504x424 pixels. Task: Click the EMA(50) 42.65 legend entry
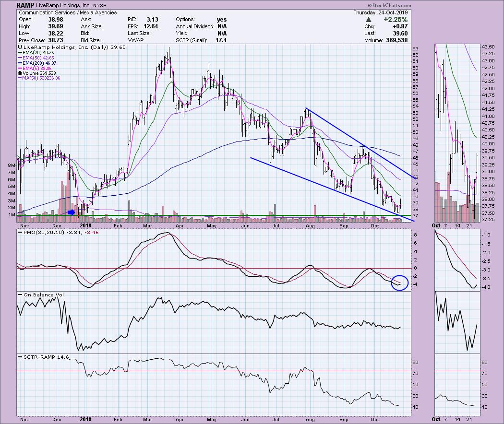pyautogui.click(x=38, y=58)
